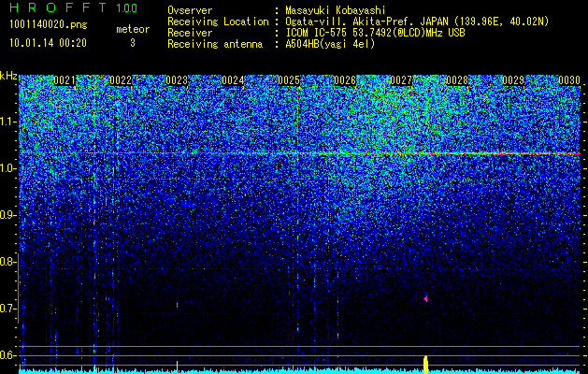
Task: Click the date stamp 10.01.14 00:20
Action: 48,43
